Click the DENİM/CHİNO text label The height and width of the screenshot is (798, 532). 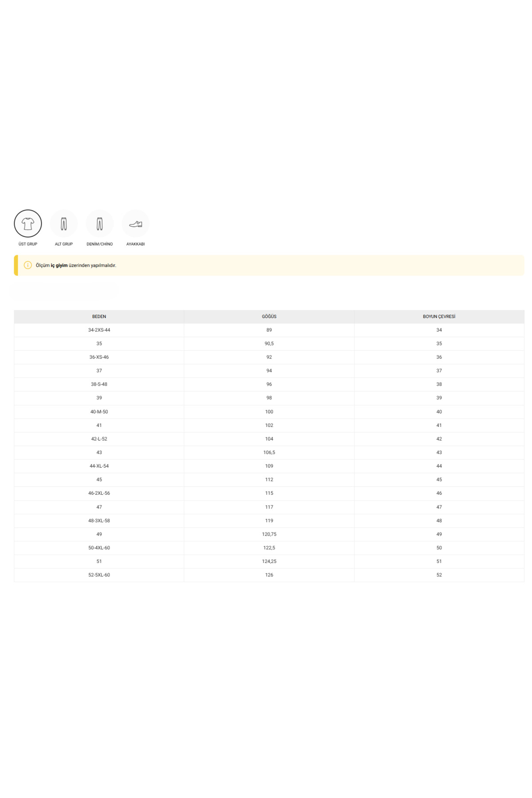[100, 244]
